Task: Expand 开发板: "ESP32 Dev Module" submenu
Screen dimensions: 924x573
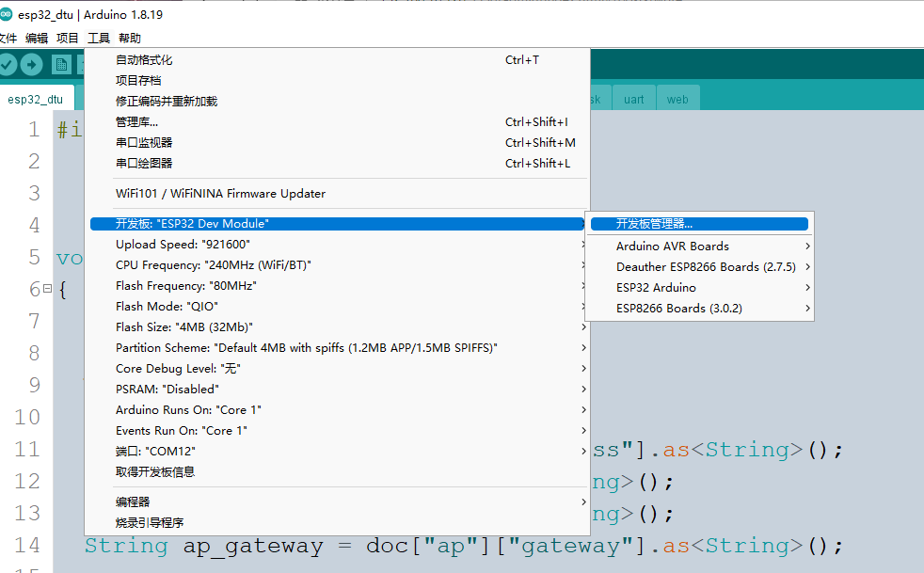Action: (x=338, y=224)
